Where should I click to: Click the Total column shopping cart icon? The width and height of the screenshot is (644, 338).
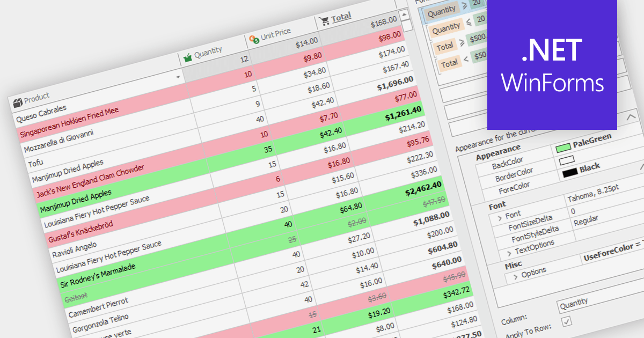[x=324, y=21]
